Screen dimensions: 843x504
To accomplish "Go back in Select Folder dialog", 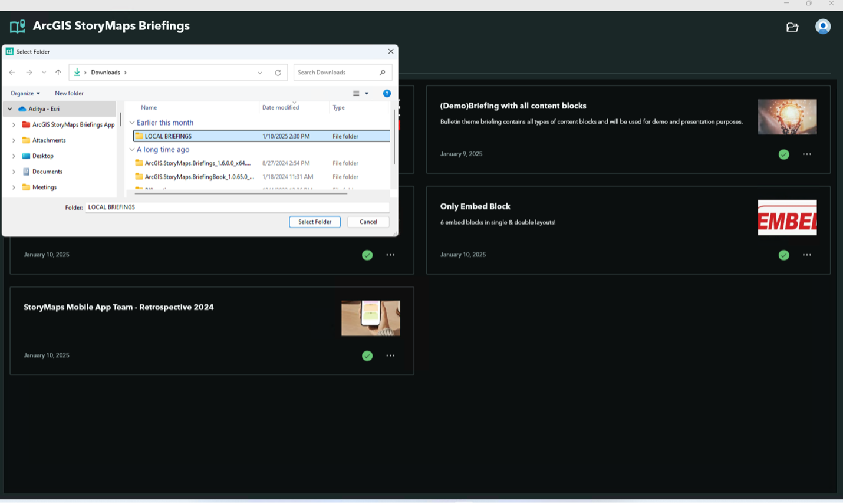I will (x=12, y=73).
